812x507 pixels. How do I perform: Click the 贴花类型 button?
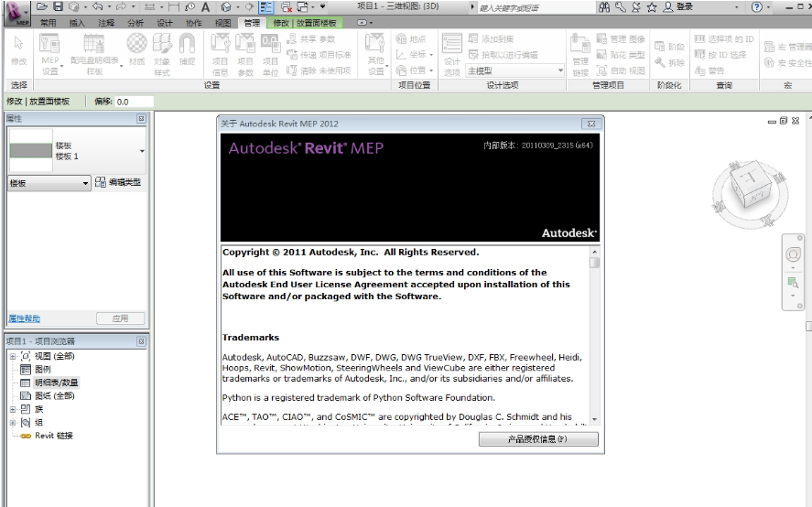pyautogui.click(x=621, y=54)
